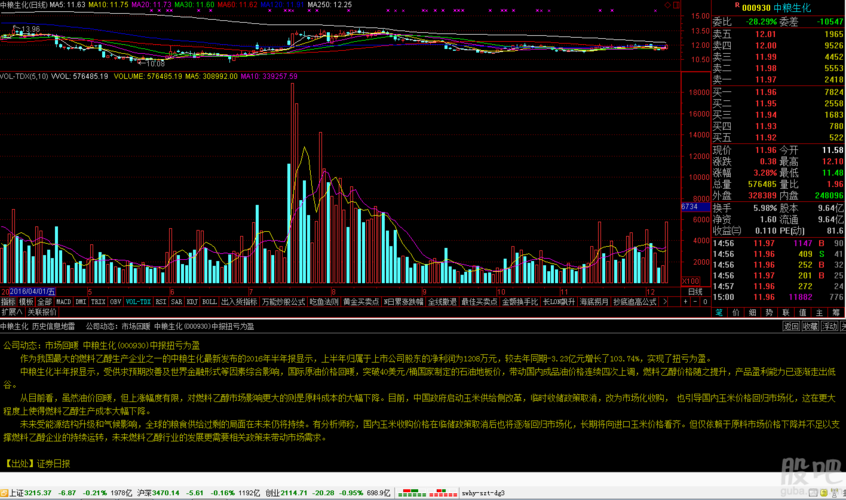846x500 pixels.
Task: Switch quote panel to 细 tab
Action: (753, 312)
